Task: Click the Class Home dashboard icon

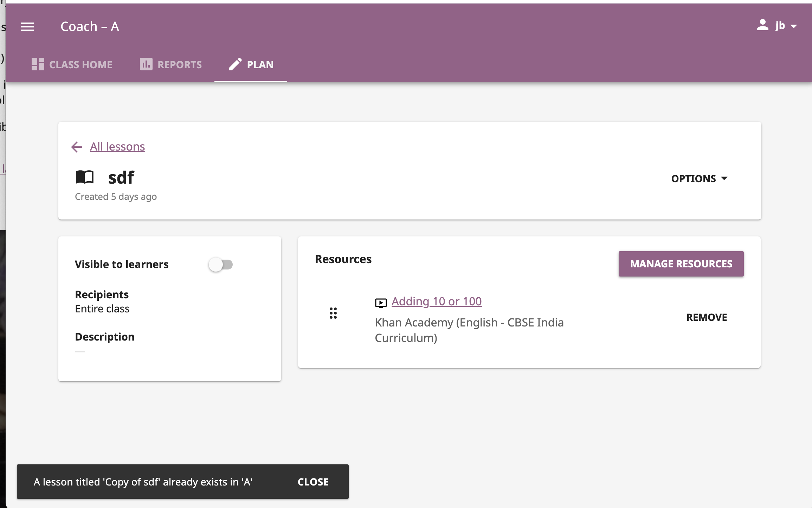Action: [x=38, y=64]
